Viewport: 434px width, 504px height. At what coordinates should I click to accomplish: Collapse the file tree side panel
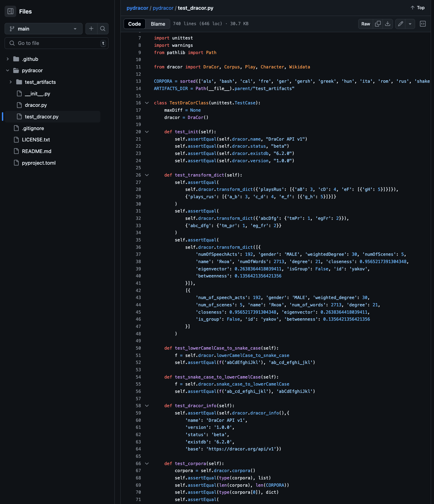point(10,11)
